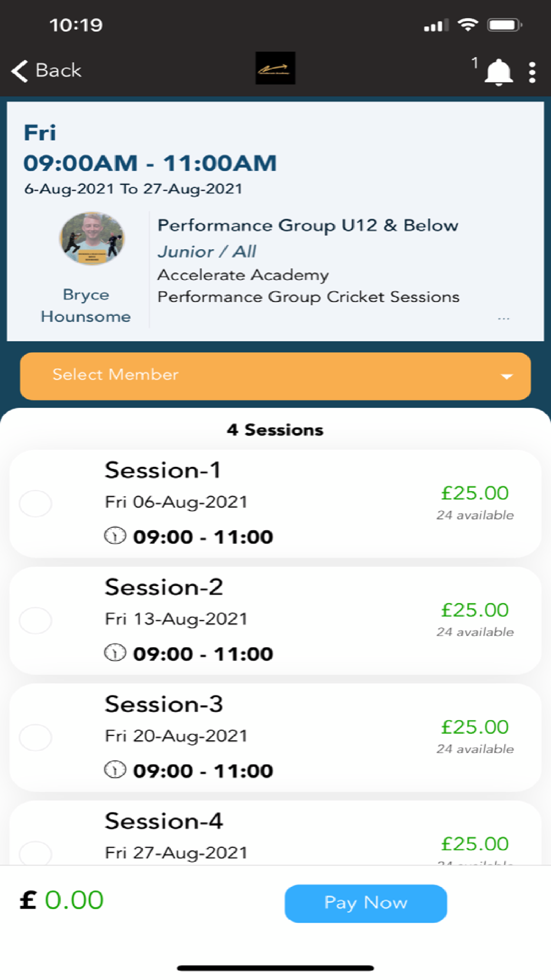Tap the back arrow icon
Image resolution: width=551 pixels, height=980 pixels.
[x=20, y=71]
